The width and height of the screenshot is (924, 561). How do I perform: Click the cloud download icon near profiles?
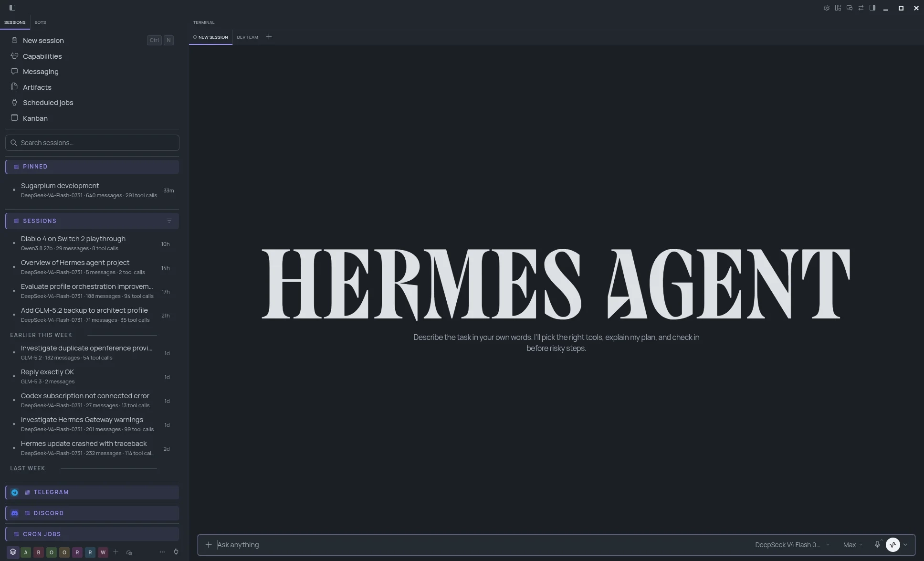coord(129,552)
